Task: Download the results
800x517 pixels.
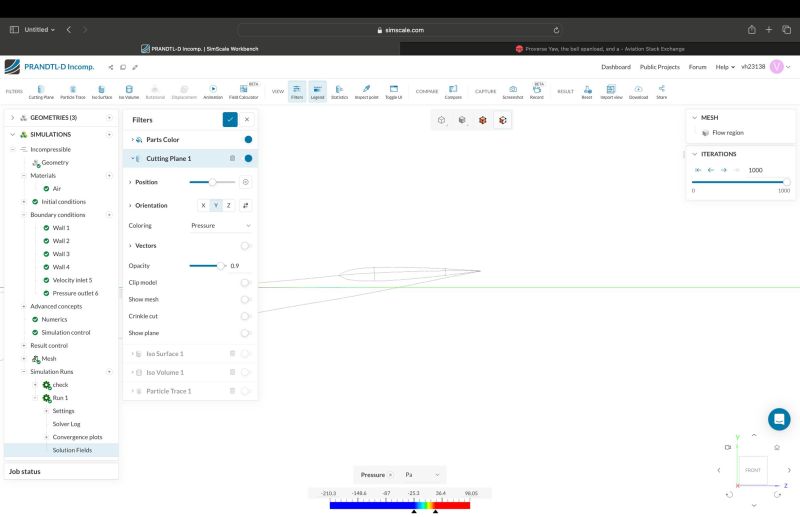Action: [x=638, y=92]
